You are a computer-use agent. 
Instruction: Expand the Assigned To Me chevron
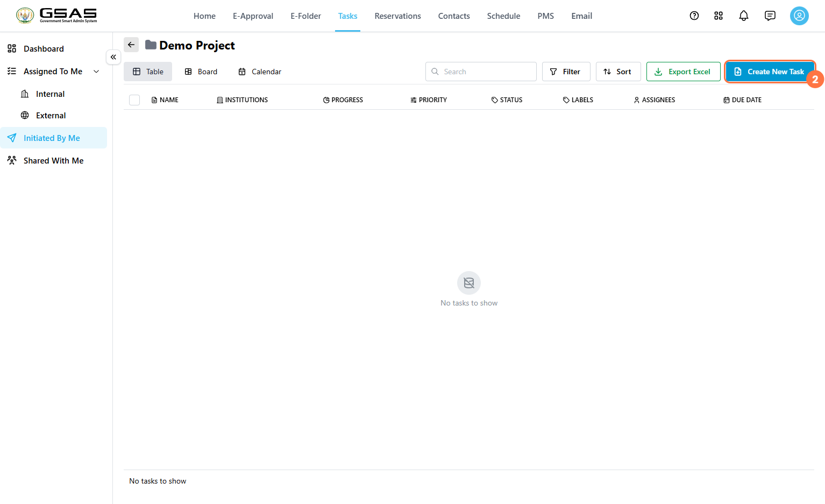tap(96, 72)
